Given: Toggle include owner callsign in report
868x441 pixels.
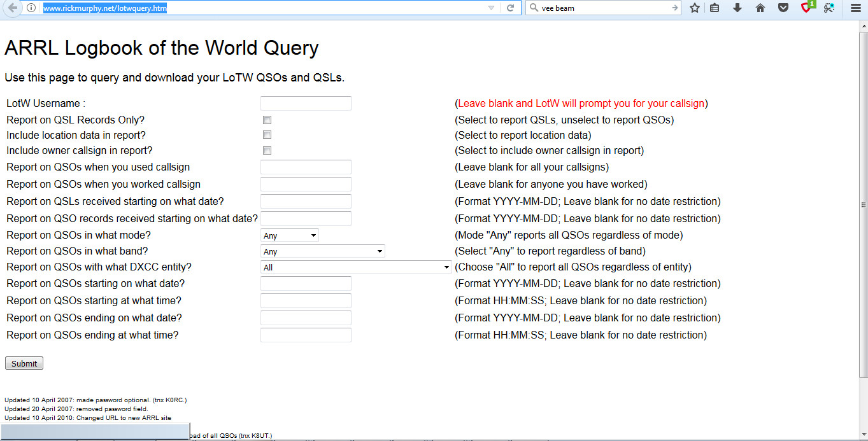Looking at the screenshot, I should tap(266, 150).
